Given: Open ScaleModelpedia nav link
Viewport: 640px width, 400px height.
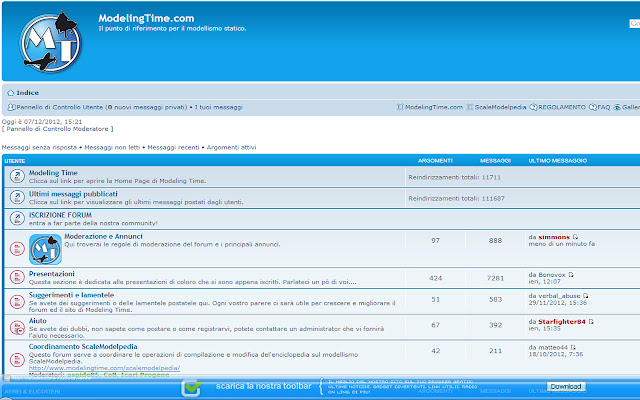Looking at the screenshot, I should coord(500,107).
